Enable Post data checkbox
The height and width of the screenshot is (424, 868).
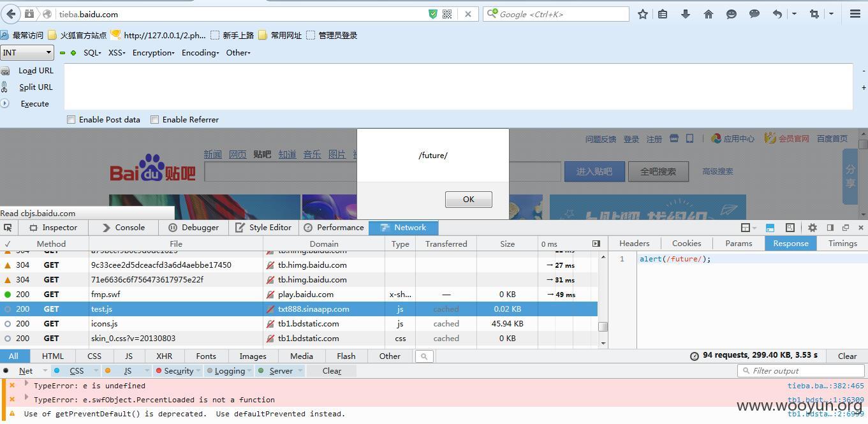[71, 119]
